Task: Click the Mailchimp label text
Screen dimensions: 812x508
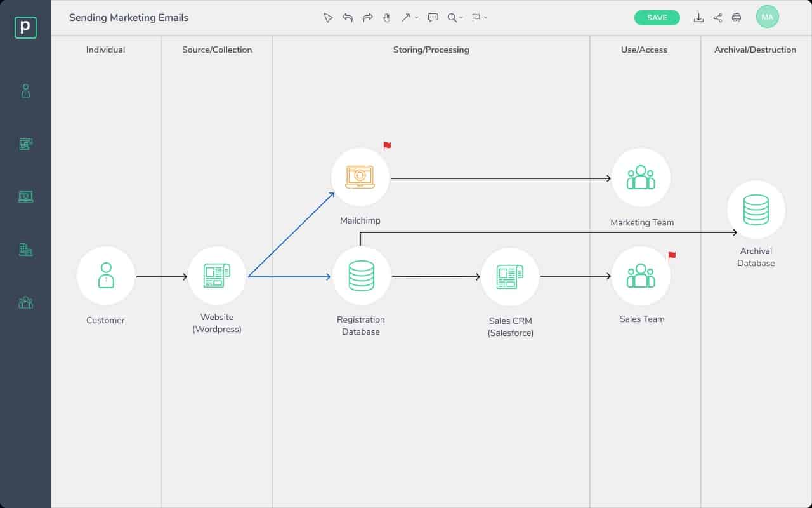Action: [360, 221]
